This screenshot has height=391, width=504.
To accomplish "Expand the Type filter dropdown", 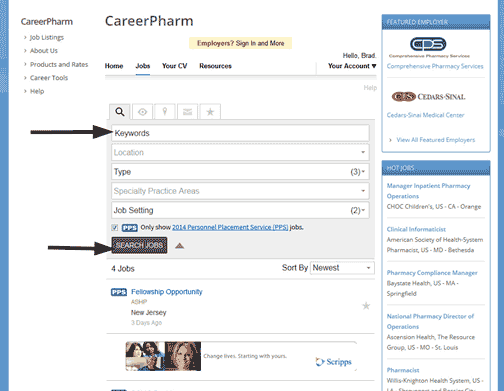I will (x=240, y=172).
